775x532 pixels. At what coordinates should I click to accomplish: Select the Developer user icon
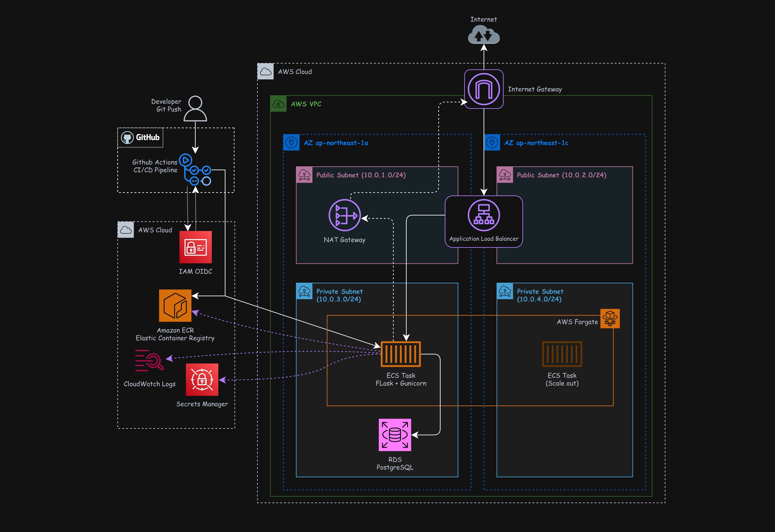[195, 108]
